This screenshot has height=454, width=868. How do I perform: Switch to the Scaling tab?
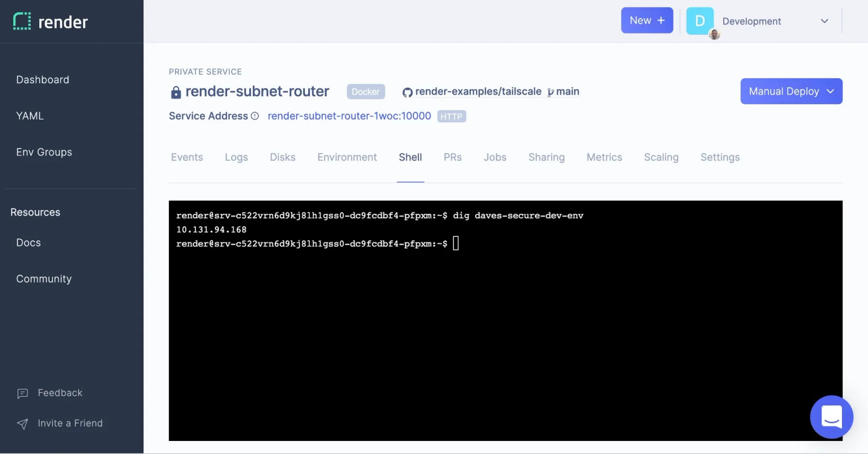coord(661,157)
